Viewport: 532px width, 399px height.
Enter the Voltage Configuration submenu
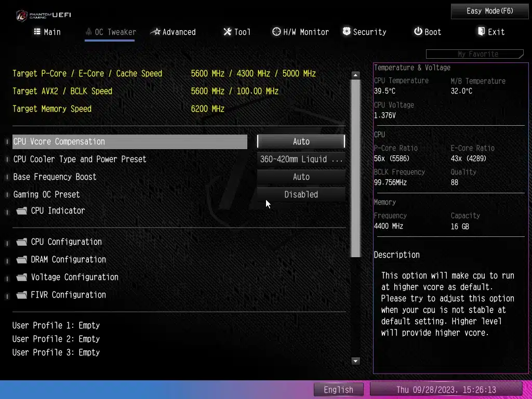point(74,277)
